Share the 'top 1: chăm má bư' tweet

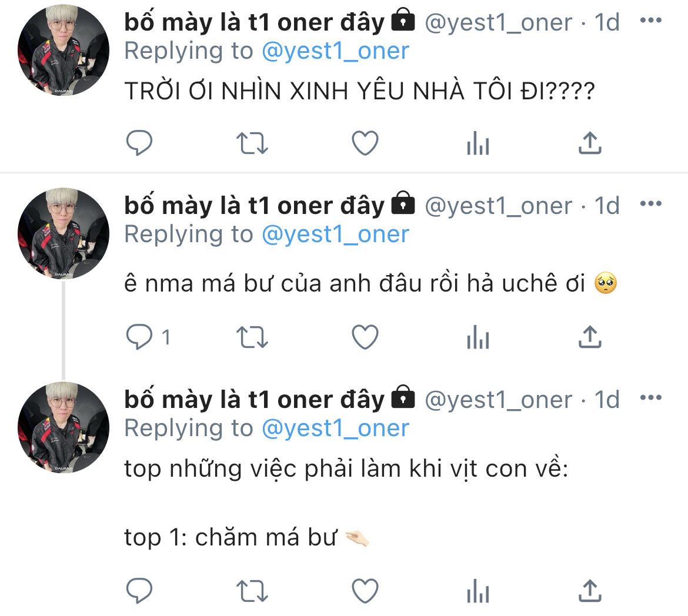[x=590, y=591]
